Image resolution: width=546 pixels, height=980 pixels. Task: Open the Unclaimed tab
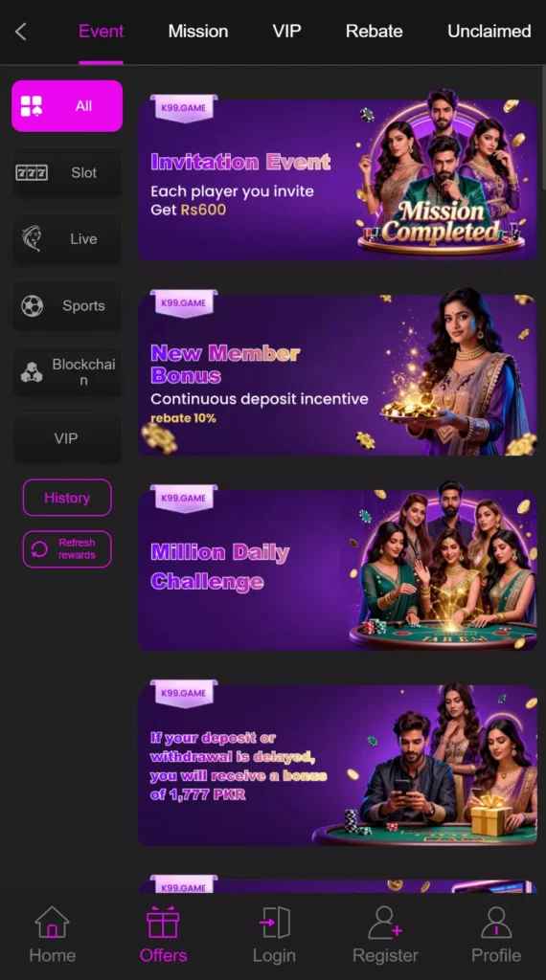pyautogui.click(x=489, y=32)
